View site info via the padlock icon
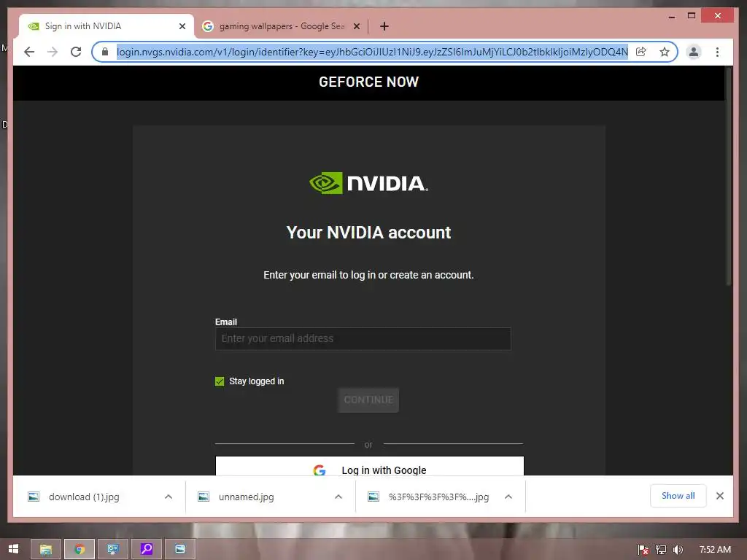This screenshot has height=560, width=747. (x=105, y=52)
